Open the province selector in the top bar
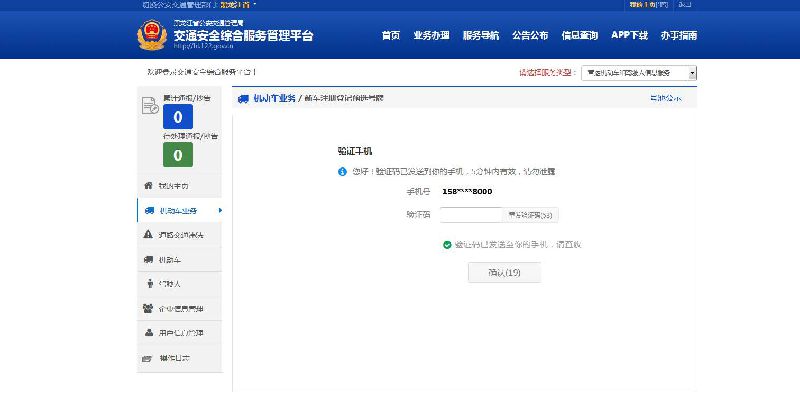This screenshot has width=800, height=403. [238, 5]
